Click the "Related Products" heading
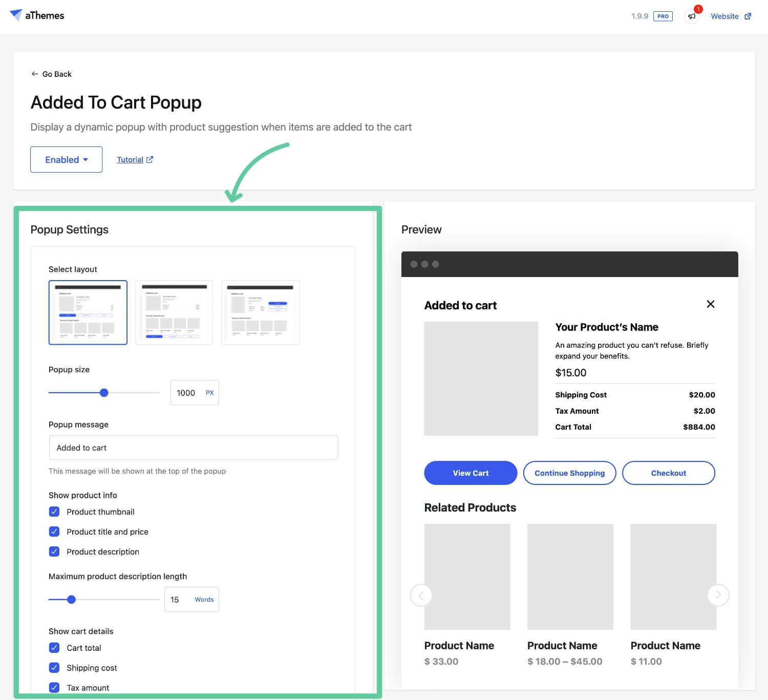Viewport: 768px width, 700px height. pos(470,507)
